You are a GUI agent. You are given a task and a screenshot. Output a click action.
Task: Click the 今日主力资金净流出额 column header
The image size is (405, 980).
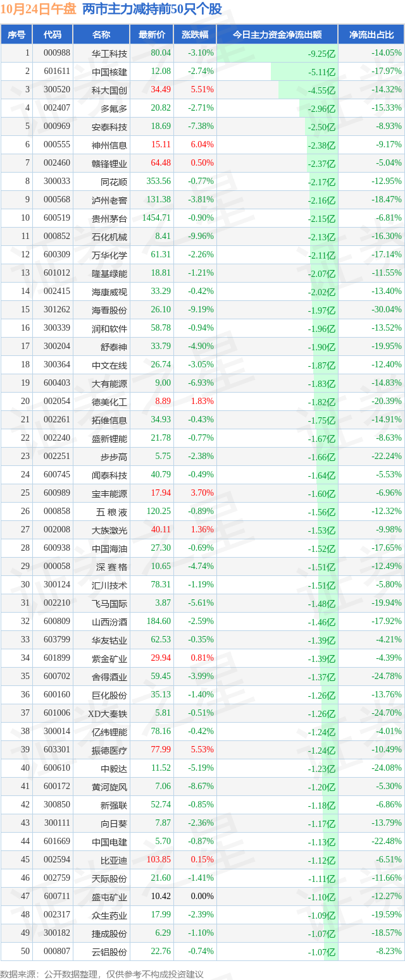[277, 35]
